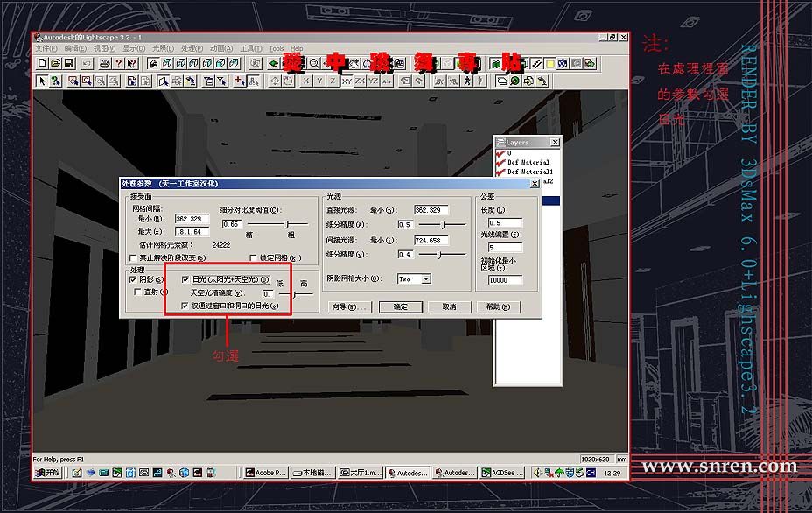
Task: Click the Print toolbar icon
Action: coord(105,63)
